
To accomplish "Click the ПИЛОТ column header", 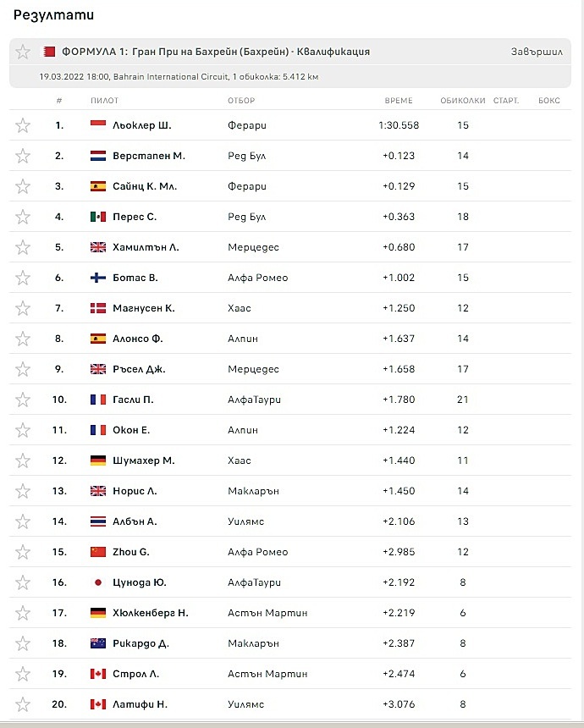I will pyautogui.click(x=104, y=100).
